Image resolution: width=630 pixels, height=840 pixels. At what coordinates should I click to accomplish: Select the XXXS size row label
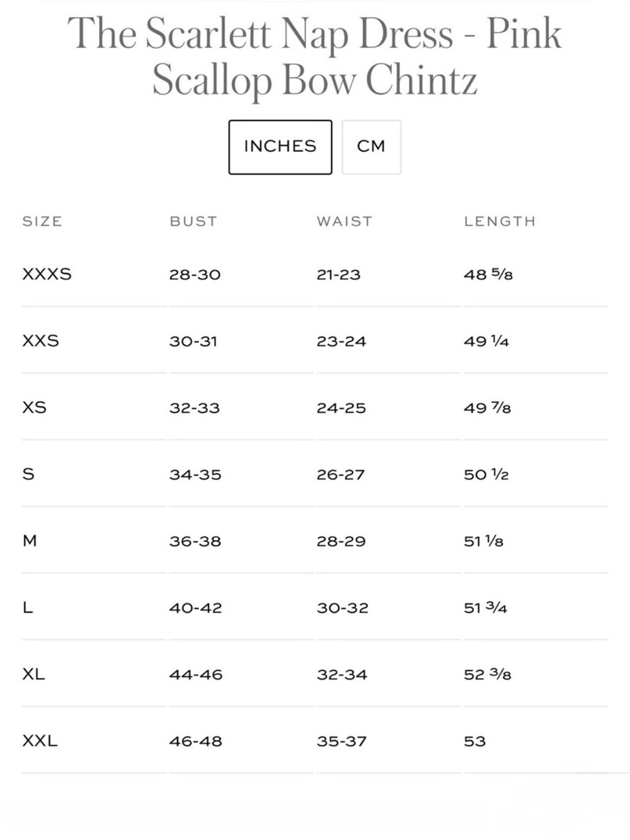(47, 274)
